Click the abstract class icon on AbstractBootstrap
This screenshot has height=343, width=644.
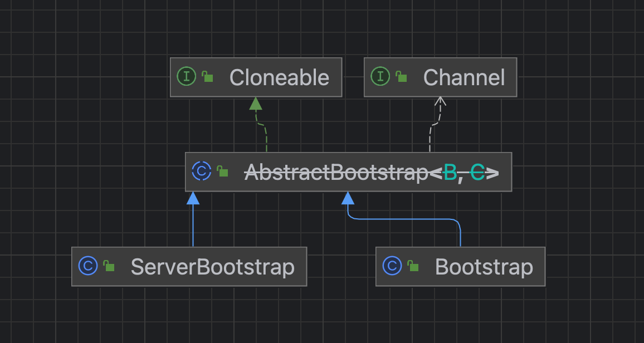[x=201, y=171]
